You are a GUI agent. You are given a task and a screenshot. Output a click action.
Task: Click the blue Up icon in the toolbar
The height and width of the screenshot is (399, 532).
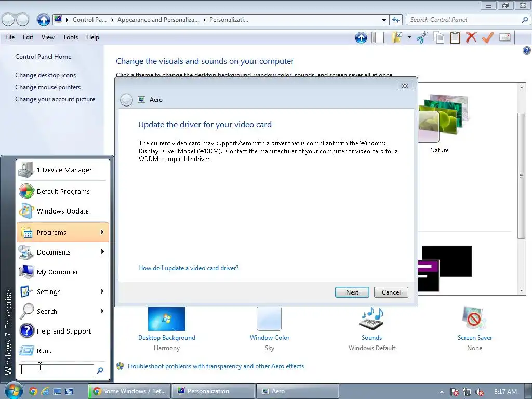click(x=361, y=37)
